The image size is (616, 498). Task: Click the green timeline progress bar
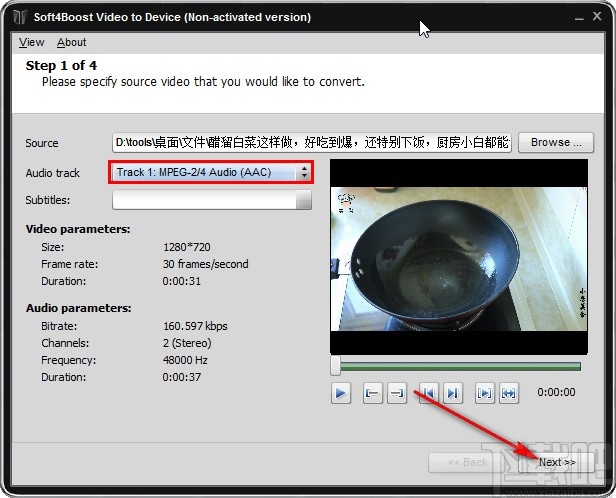pyautogui.click(x=460, y=366)
